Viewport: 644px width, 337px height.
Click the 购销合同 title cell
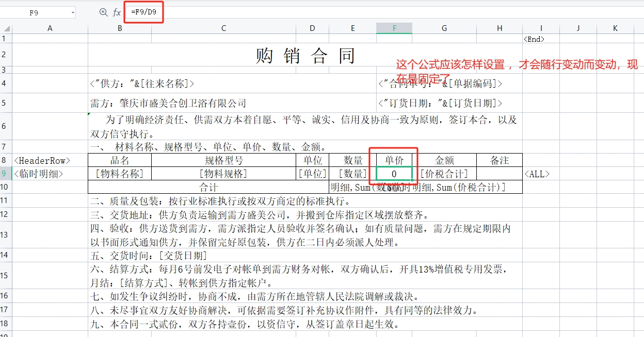(x=305, y=55)
